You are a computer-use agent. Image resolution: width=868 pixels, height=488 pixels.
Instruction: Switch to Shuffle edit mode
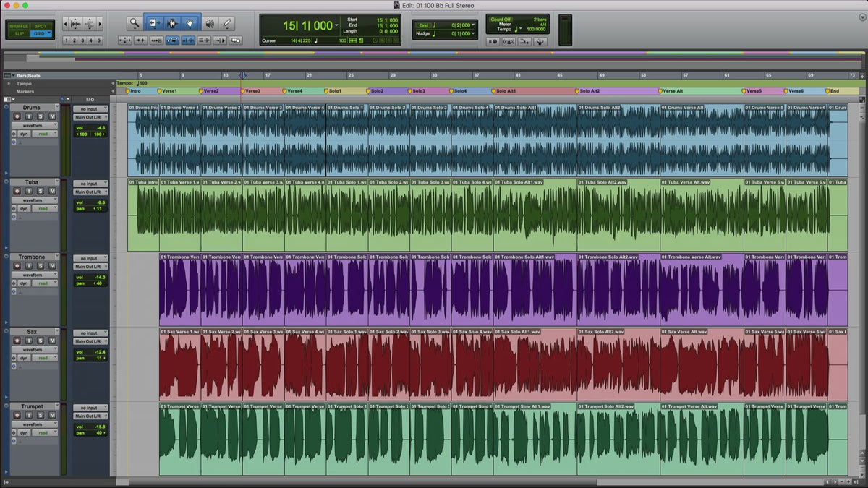click(x=19, y=26)
